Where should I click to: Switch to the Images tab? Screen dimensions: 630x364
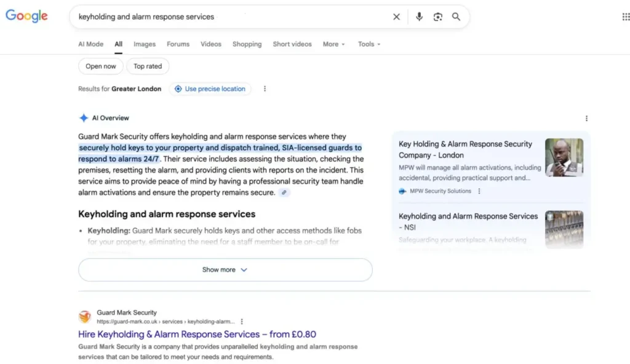(x=145, y=44)
